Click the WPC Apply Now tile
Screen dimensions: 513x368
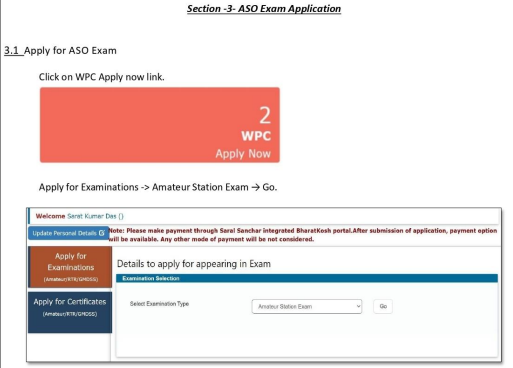pyautogui.click(x=160, y=125)
